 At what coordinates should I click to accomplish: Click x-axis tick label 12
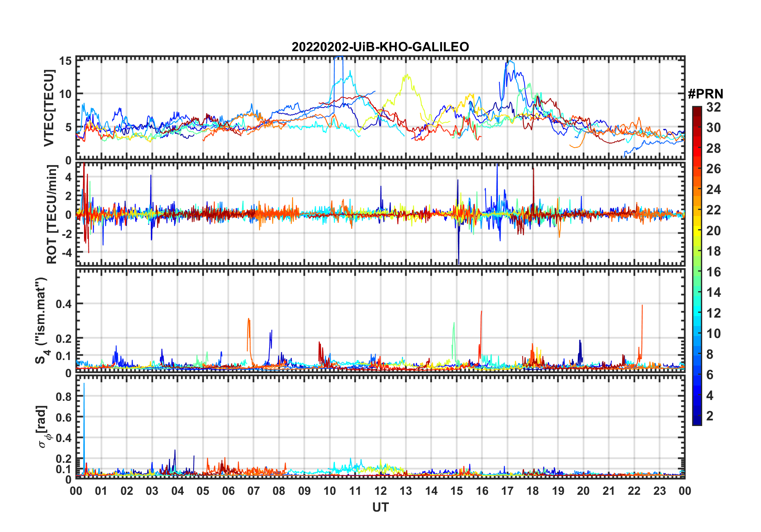(380, 491)
